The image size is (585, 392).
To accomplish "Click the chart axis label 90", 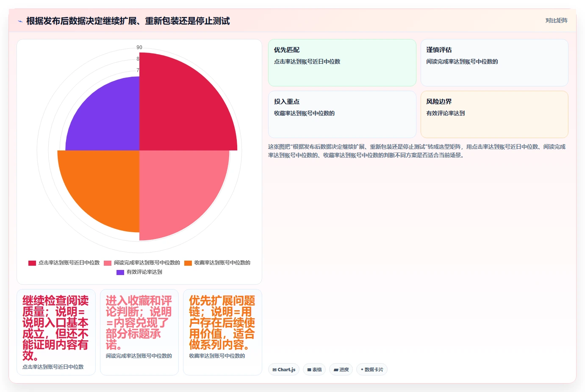I will [139, 47].
